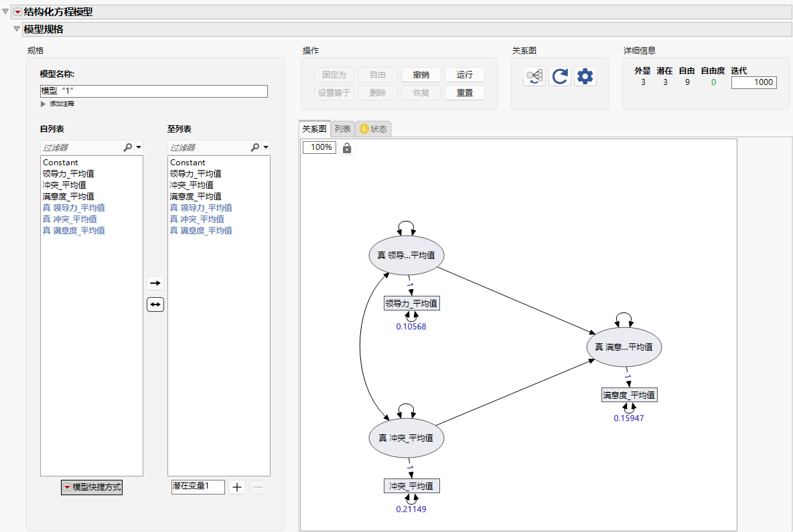Toggle the diagram lock icon
This screenshot has width=793, height=532.
coord(347,147)
